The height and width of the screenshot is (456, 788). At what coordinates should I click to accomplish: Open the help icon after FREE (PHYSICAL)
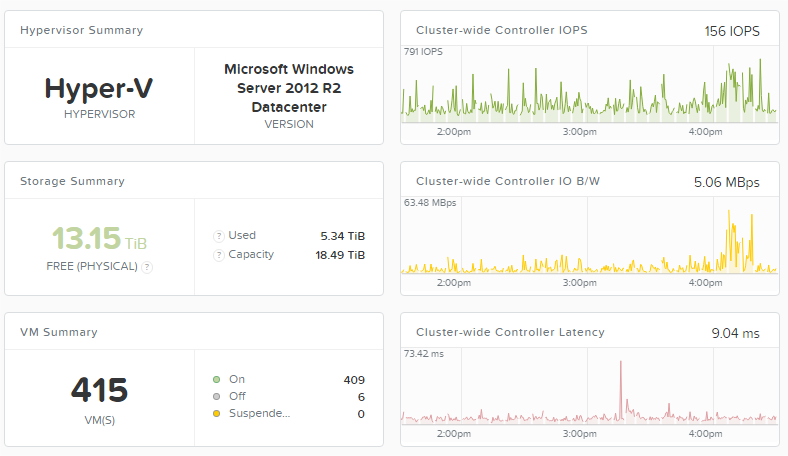[x=147, y=267]
